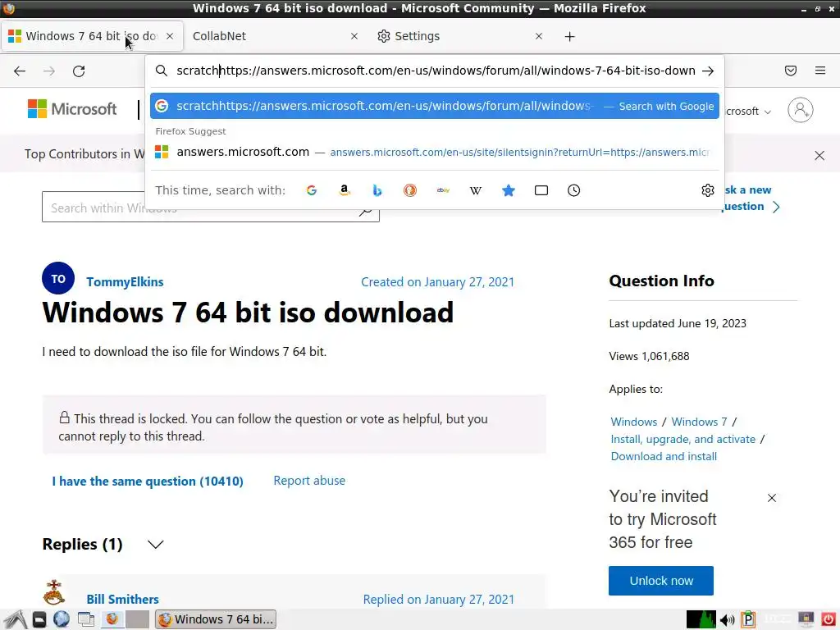Search this time with Google icon

311,190
